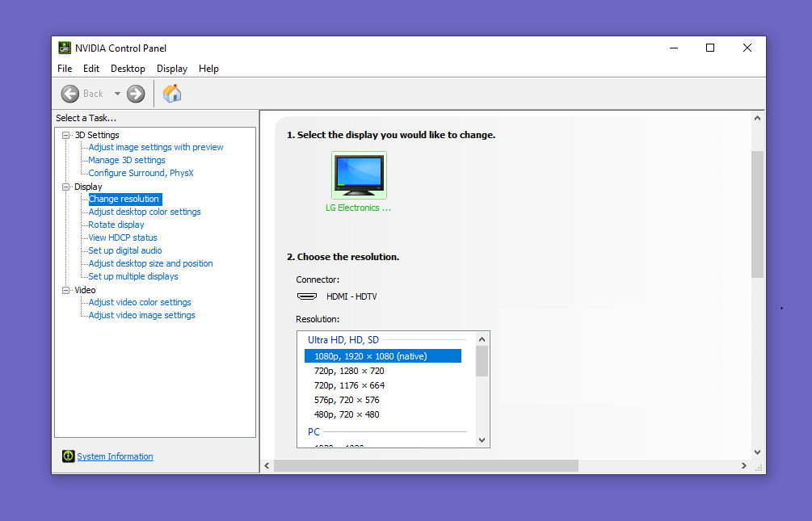
Task: Maximize the NVIDIA Control Panel window
Action: point(710,48)
